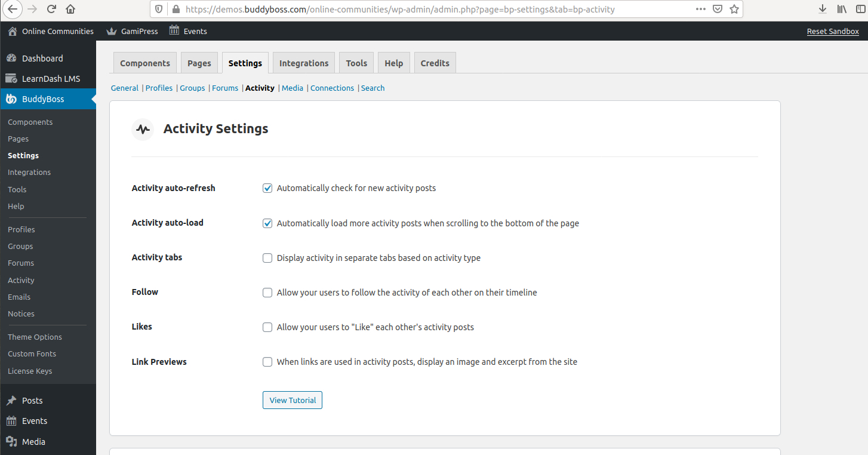Click the LearnDash LMS sidebar icon

coord(11,79)
